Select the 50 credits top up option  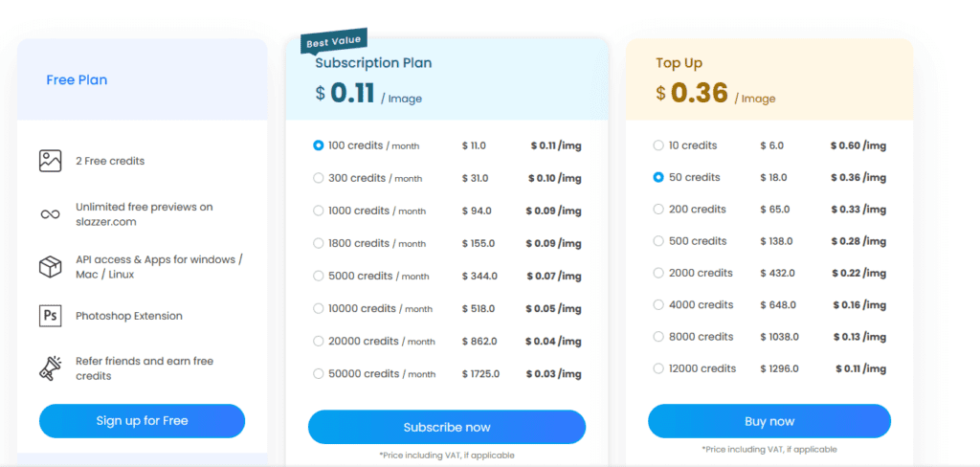click(x=657, y=177)
